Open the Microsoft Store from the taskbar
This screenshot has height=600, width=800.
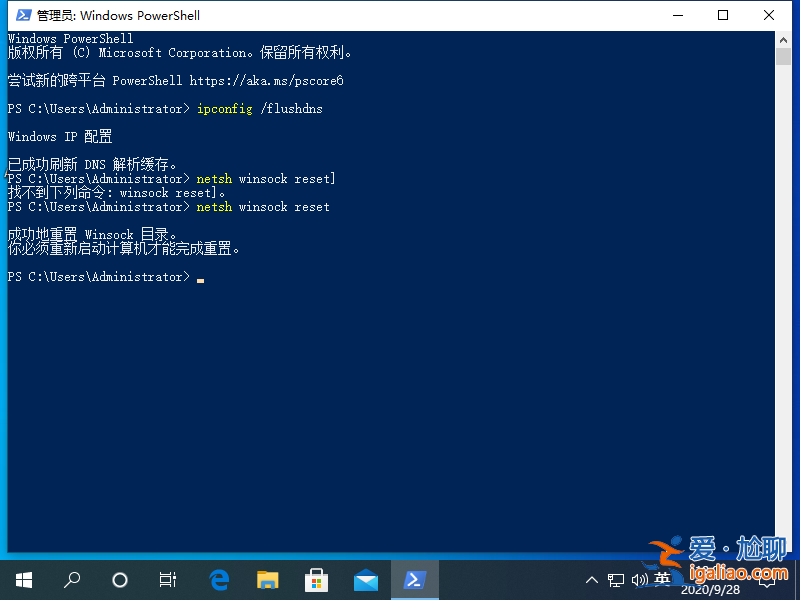point(316,579)
